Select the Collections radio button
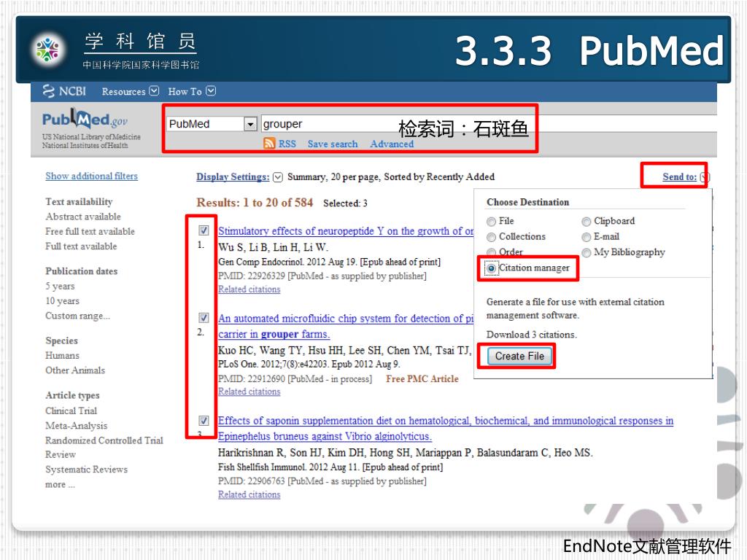 click(491, 237)
